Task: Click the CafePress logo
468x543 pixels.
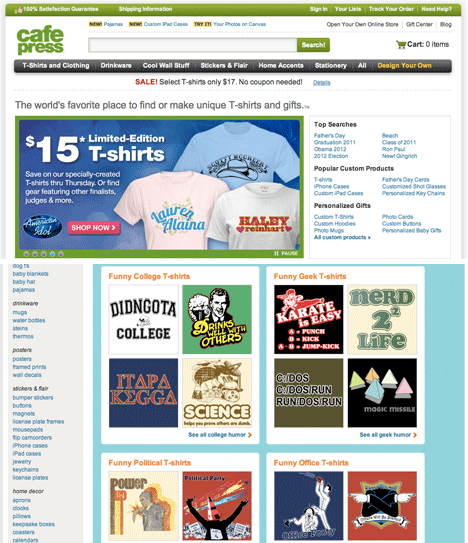Action: [40, 39]
